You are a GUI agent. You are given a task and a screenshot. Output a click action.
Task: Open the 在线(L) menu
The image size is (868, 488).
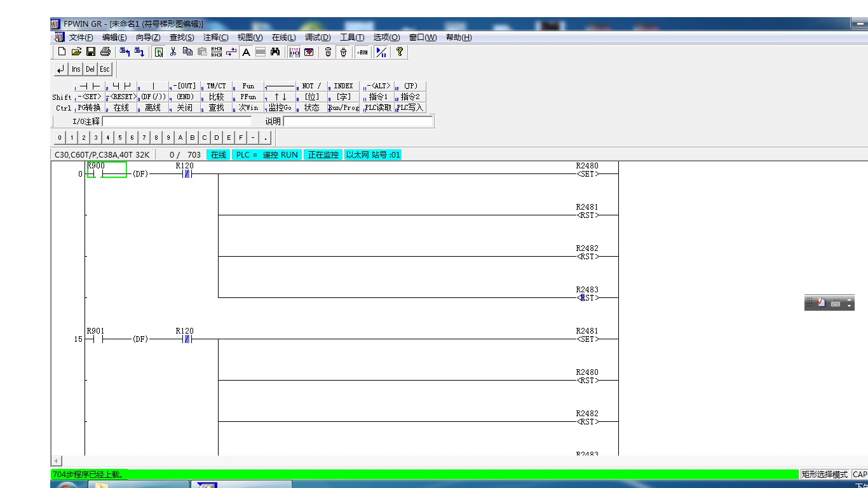pyautogui.click(x=283, y=37)
